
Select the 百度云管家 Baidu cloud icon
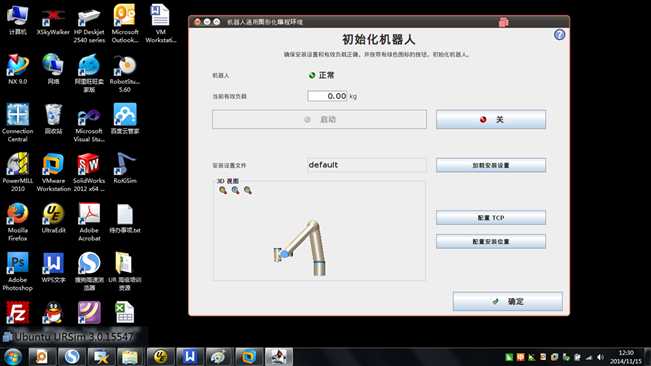click(125, 120)
